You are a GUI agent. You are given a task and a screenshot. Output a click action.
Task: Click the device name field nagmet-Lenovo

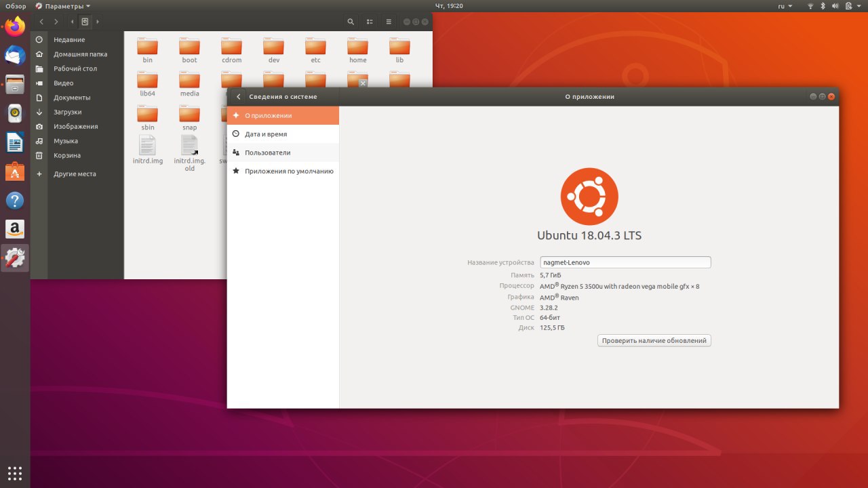click(625, 262)
